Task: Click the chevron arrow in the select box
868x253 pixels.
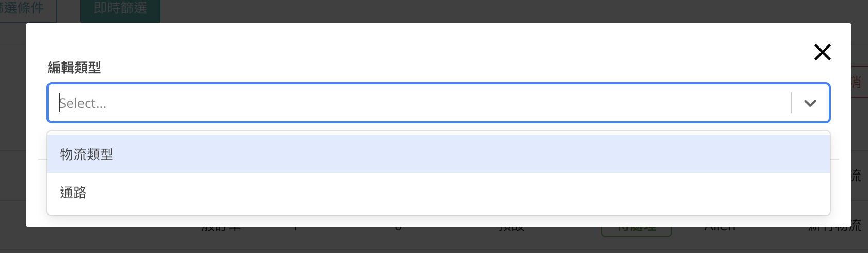Action: click(x=810, y=103)
